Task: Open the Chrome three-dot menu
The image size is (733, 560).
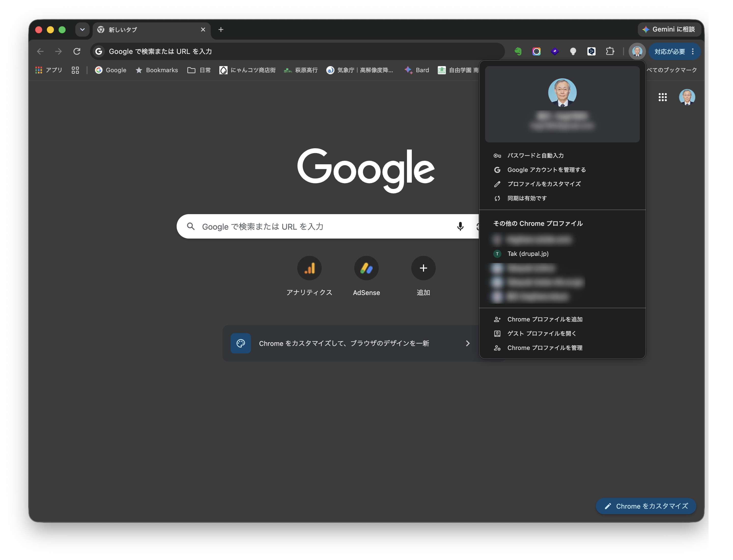Action: point(693,51)
